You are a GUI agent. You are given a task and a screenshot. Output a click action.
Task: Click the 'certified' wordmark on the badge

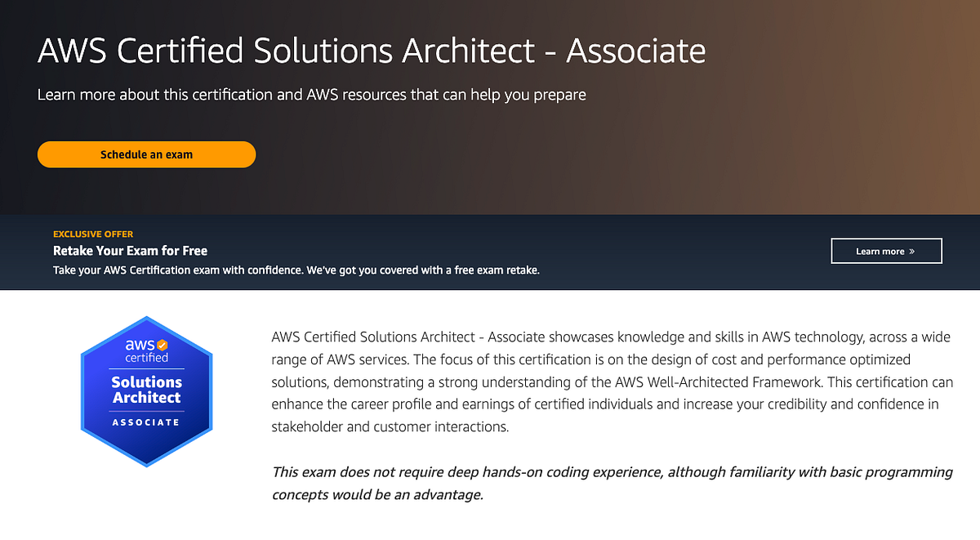[147, 357]
